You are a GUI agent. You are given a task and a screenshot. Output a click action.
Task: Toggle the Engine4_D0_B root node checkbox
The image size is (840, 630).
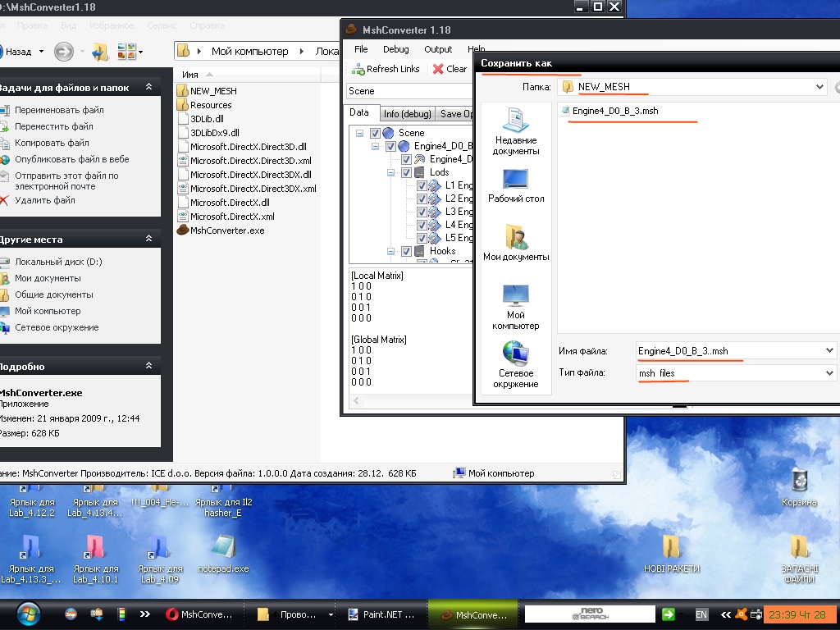point(390,146)
